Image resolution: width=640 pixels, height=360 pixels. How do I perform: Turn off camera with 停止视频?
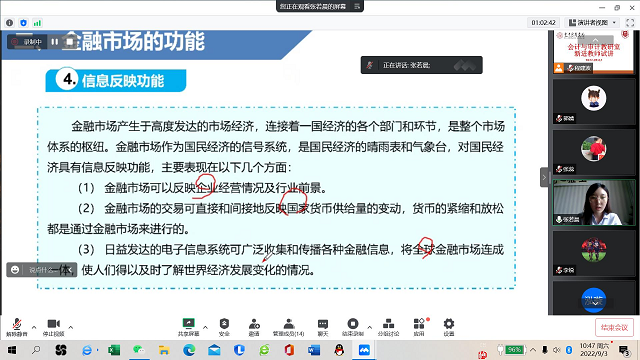click(54, 327)
